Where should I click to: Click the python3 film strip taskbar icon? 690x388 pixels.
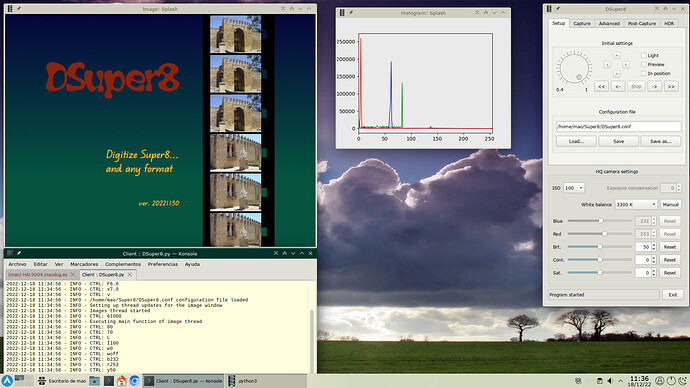(x=231, y=381)
